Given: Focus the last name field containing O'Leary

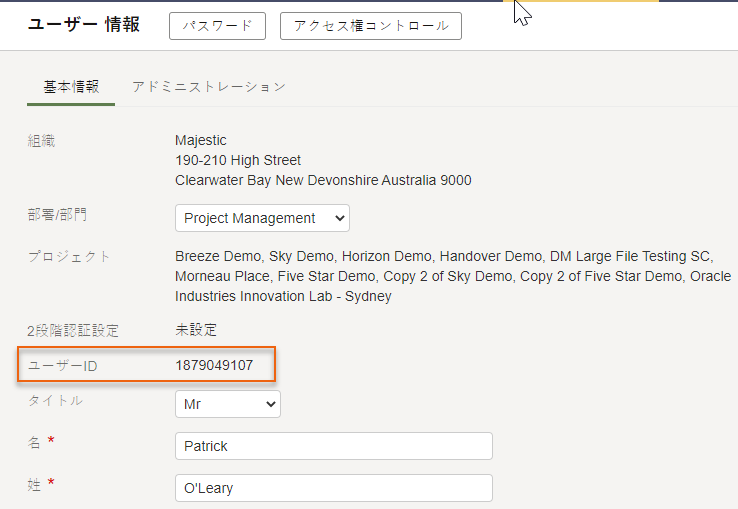Looking at the screenshot, I should click(x=334, y=488).
